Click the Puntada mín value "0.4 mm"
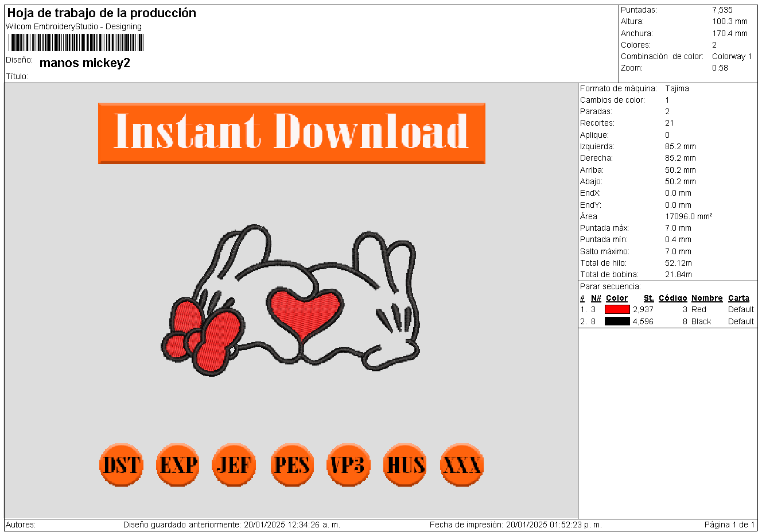The image size is (762, 532). point(678,239)
